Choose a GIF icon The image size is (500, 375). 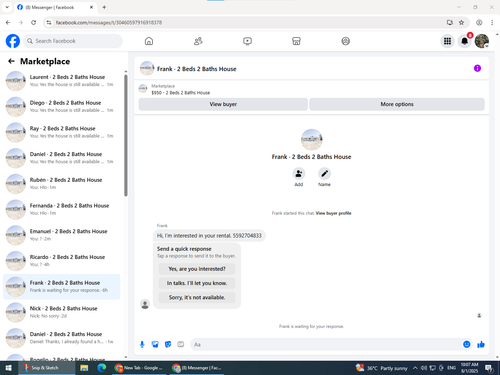click(181, 344)
